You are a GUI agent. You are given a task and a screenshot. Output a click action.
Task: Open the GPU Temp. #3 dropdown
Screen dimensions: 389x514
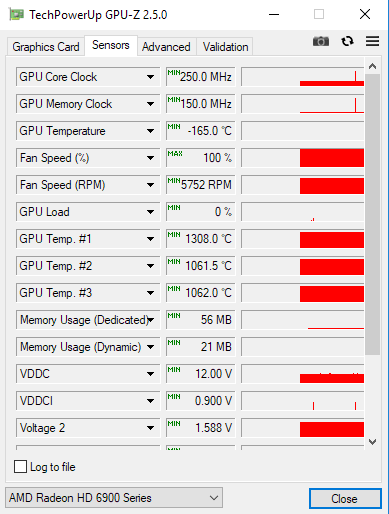pyautogui.click(x=88, y=293)
